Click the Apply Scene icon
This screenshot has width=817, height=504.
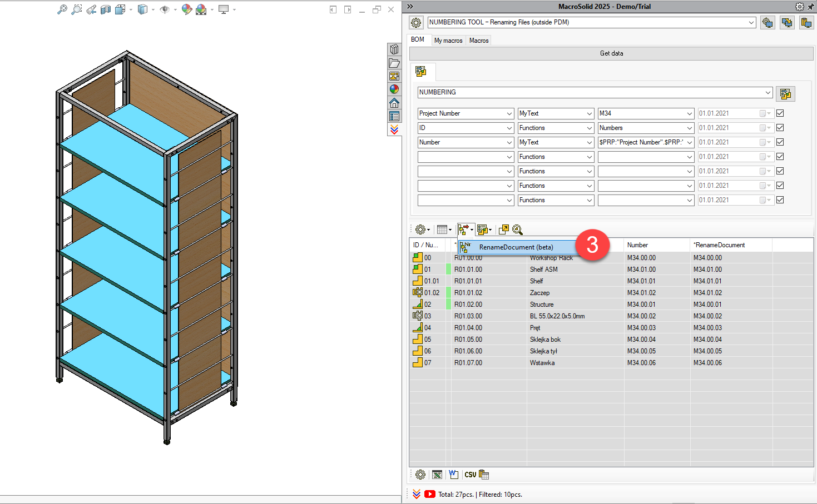(x=201, y=9)
